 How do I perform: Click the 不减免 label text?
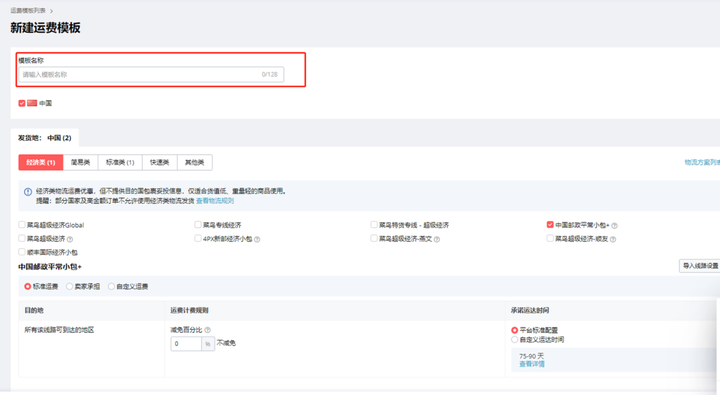point(226,343)
